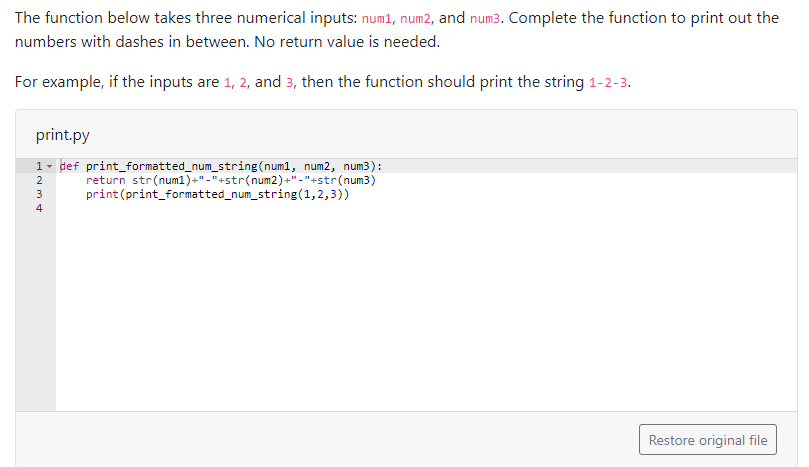Click the function name print_formatted_num_string on line 1

pos(172,166)
